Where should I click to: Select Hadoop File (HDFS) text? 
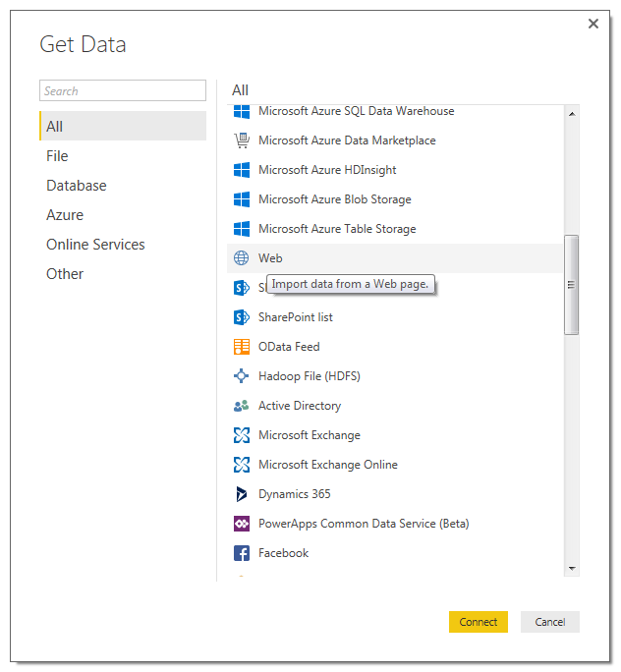[x=310, y=376]
